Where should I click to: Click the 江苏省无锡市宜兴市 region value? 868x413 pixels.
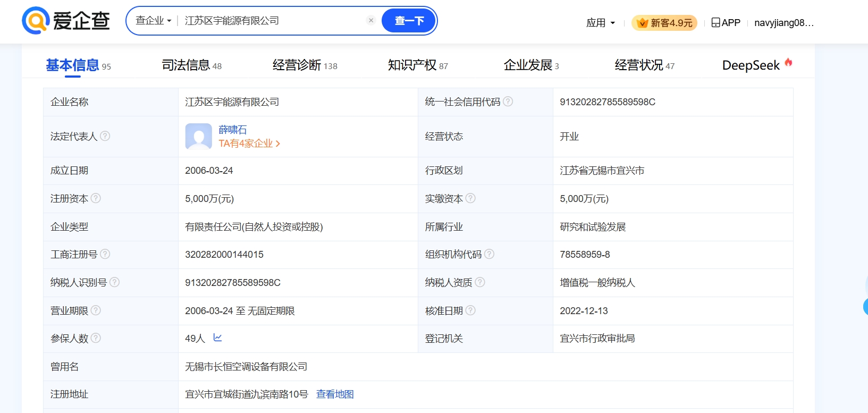(x=602, y=171)
